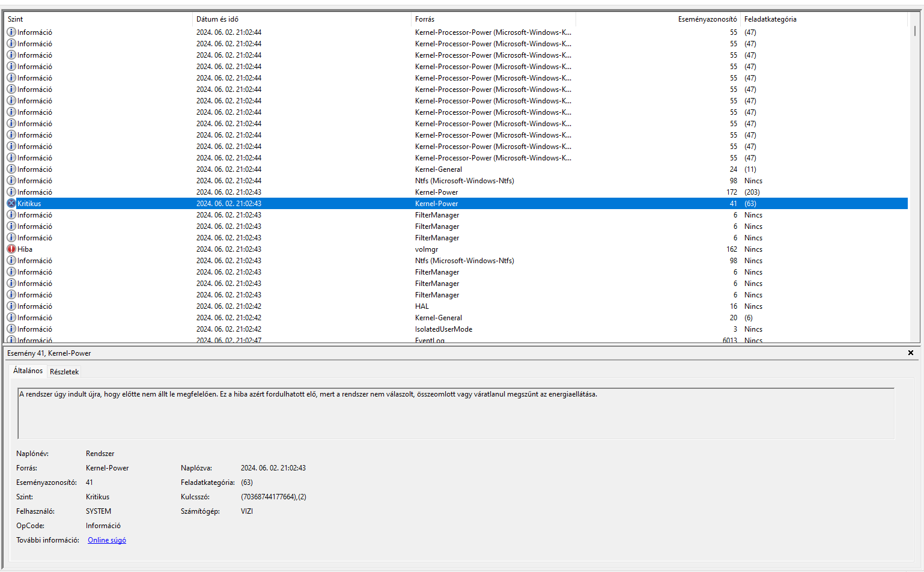Click the HAL source cell
The image size is (924, 572).
422,306
